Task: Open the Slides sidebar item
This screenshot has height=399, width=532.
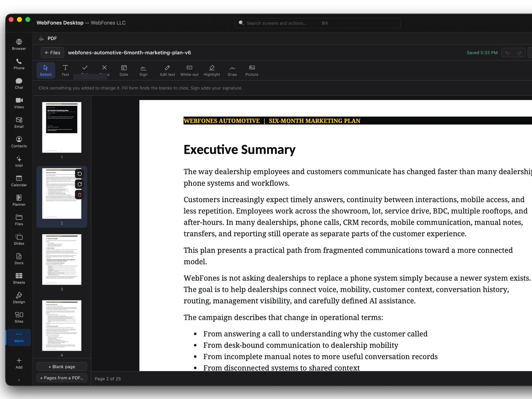Action: click(x=19, y=240)
